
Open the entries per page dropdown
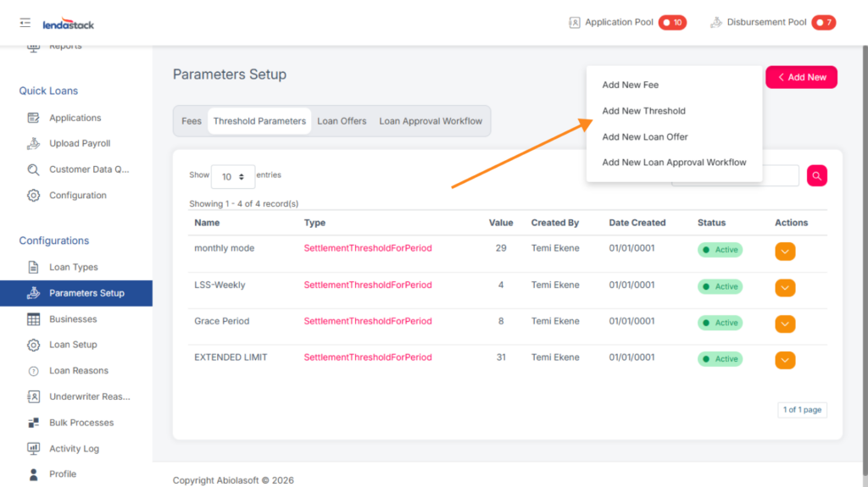tap(232, 176)
